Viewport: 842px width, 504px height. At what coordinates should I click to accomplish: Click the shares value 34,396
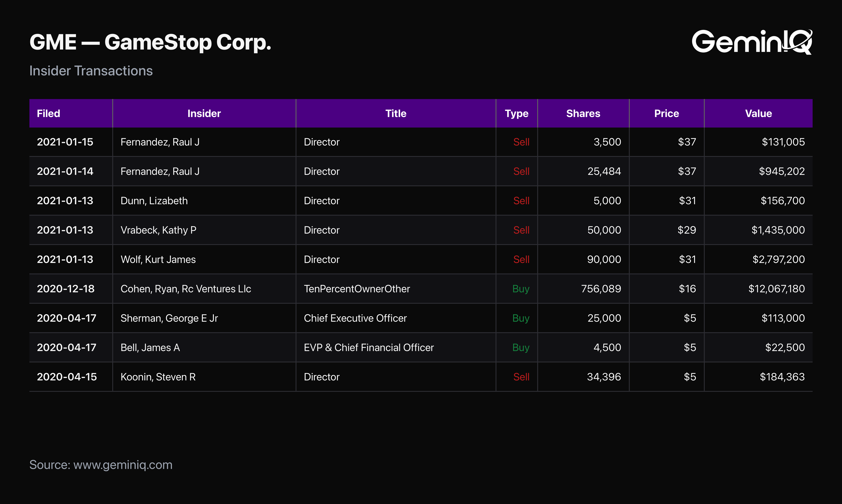[604, 377]
